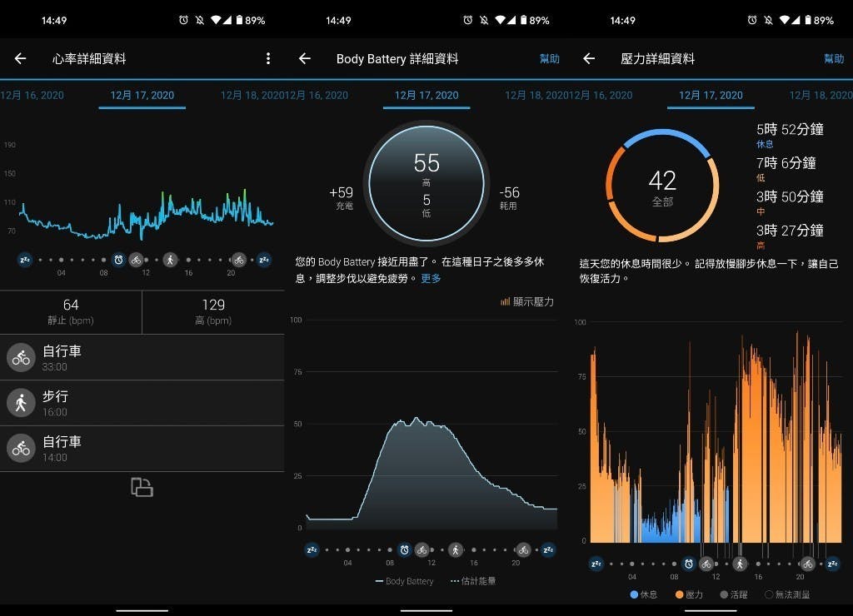Tap the alarm icon in the leftmost status bar
Image resolution: width=853 pixels, height=616 pixels.
184,20
